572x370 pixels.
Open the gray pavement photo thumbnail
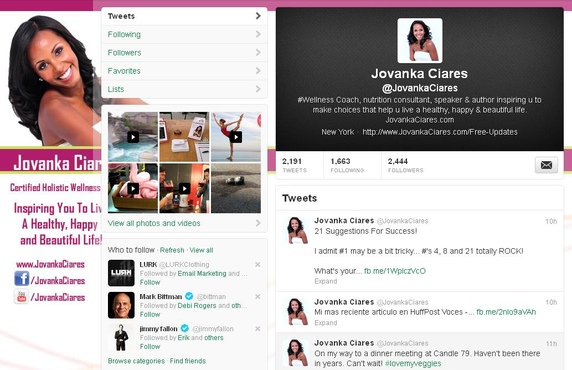[x=236, y=188]
